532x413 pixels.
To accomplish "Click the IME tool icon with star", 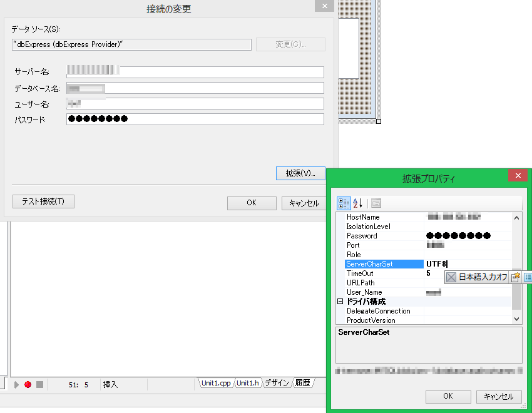I will pyautogui.click(x=516, y=277).
